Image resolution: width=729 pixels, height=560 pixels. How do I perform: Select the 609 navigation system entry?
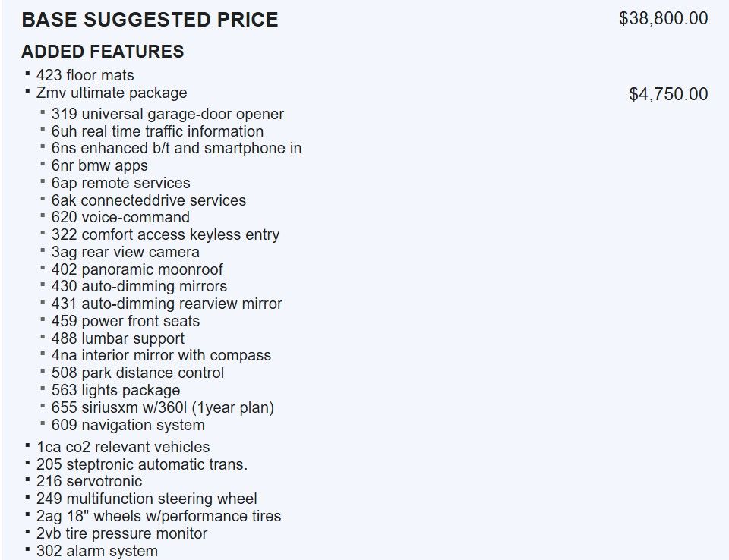(128, 425)
